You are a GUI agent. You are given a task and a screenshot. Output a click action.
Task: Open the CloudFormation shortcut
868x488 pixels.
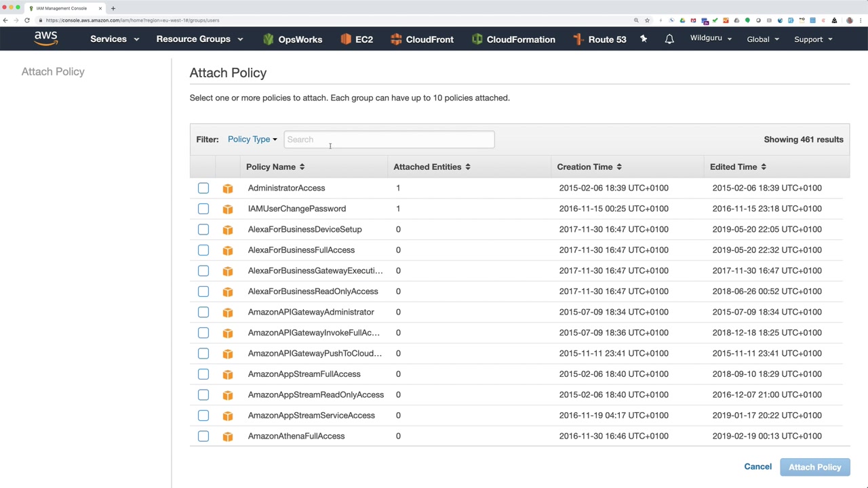(513, 39)
